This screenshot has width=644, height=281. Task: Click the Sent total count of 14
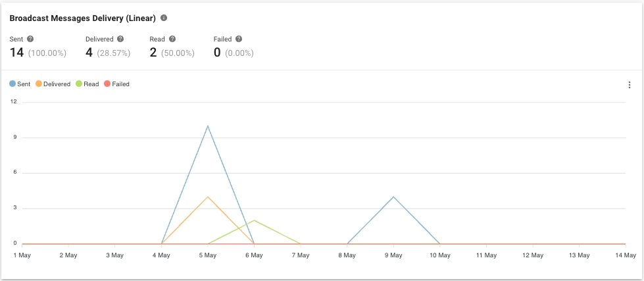17,53
